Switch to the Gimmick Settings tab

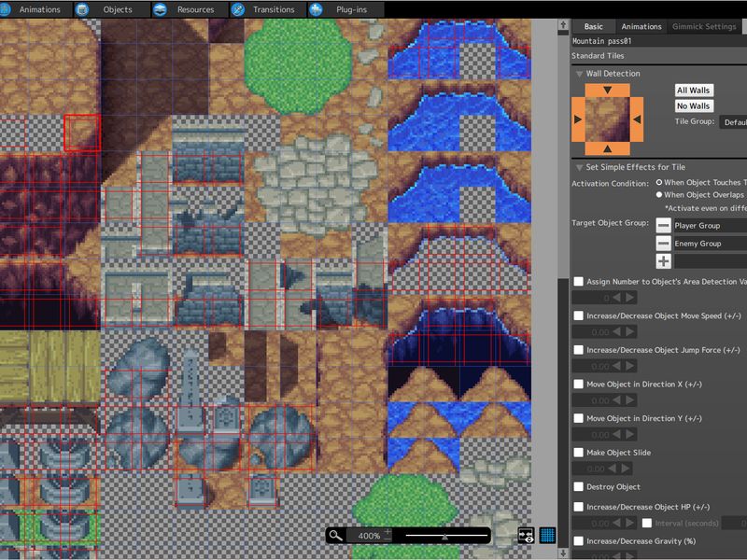pyautogui.click(x=704, y=27)
